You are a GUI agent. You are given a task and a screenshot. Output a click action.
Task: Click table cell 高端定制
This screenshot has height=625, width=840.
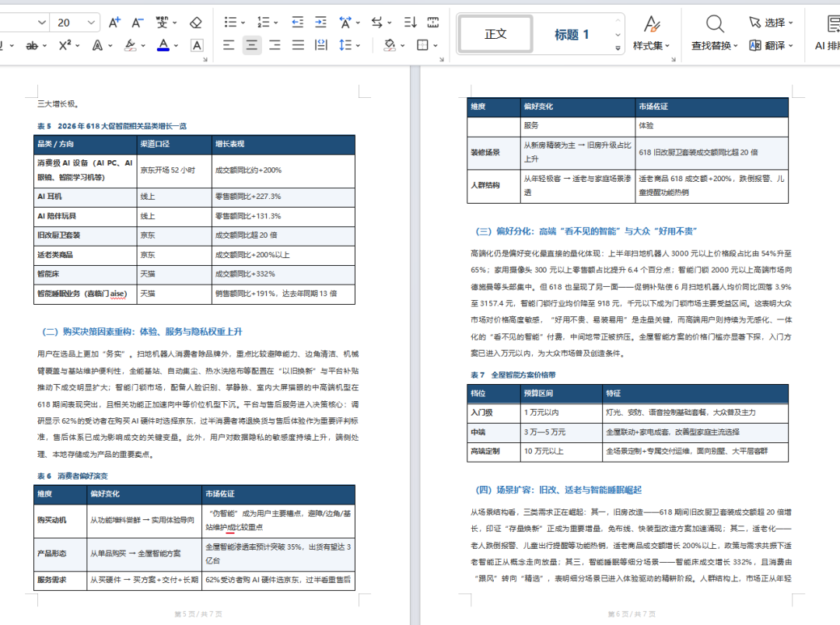coord(493,452)
